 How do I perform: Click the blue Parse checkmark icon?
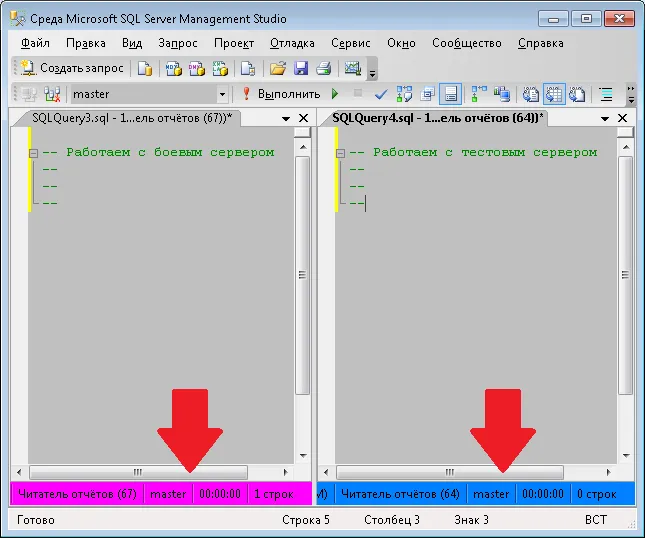[x=381, y=95]
